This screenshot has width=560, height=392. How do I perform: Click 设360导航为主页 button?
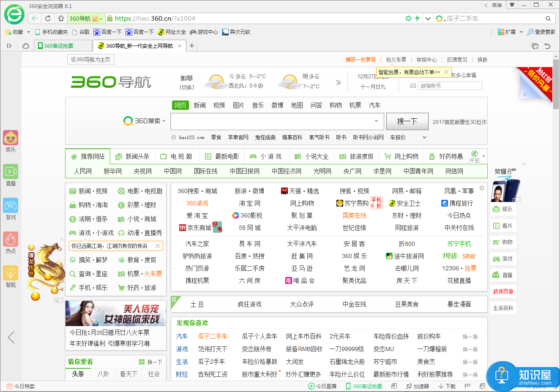coord(90,60)
